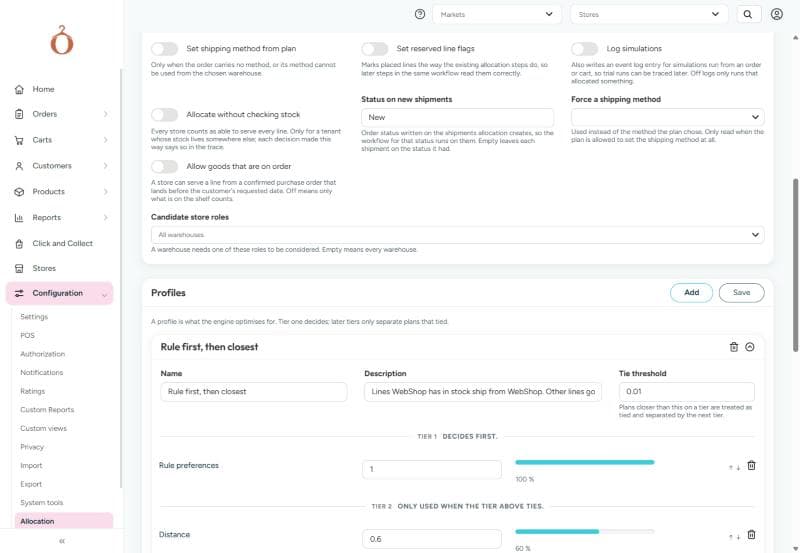Open the Stores dropdown in header

click(649, 14)
